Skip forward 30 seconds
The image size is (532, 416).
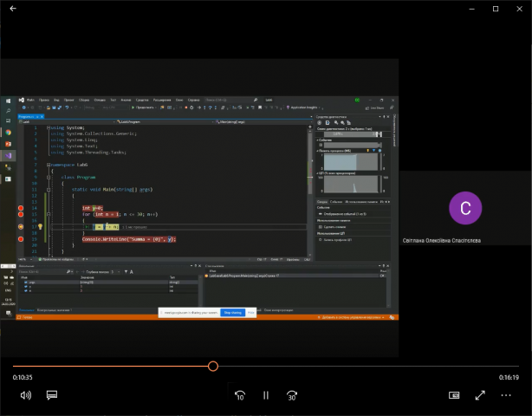(x=292, y=395)
